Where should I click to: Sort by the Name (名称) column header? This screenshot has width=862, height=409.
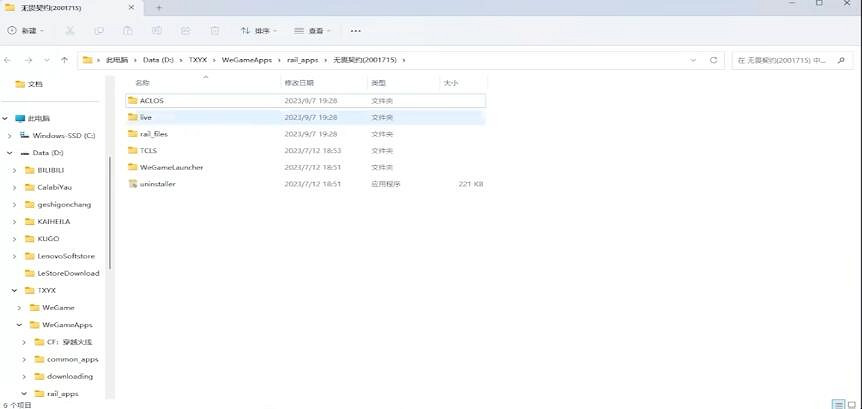pyautogui.click(x=142, y=83)
